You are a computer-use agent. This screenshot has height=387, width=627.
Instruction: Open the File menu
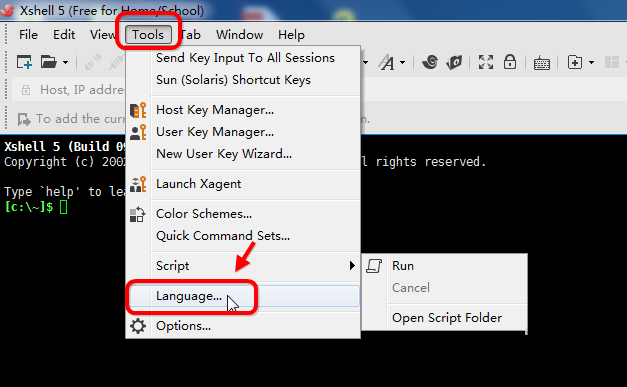(x=28, y=35)
